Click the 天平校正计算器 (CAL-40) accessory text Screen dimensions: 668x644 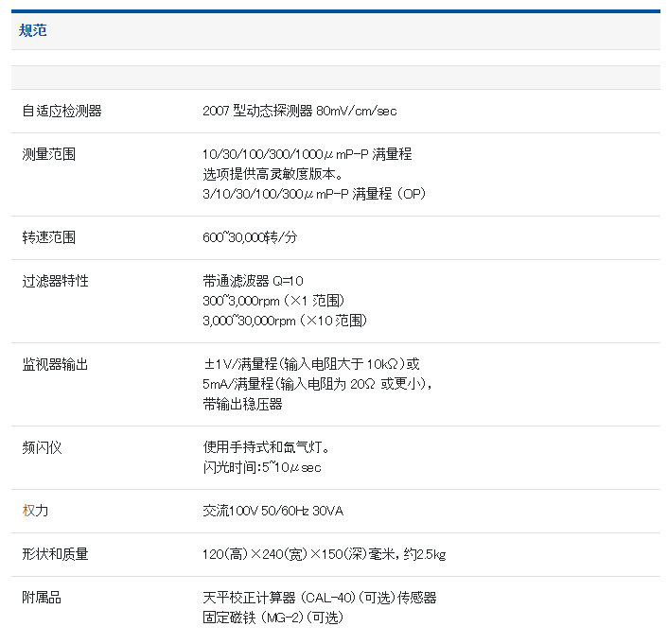coord(319,598)
